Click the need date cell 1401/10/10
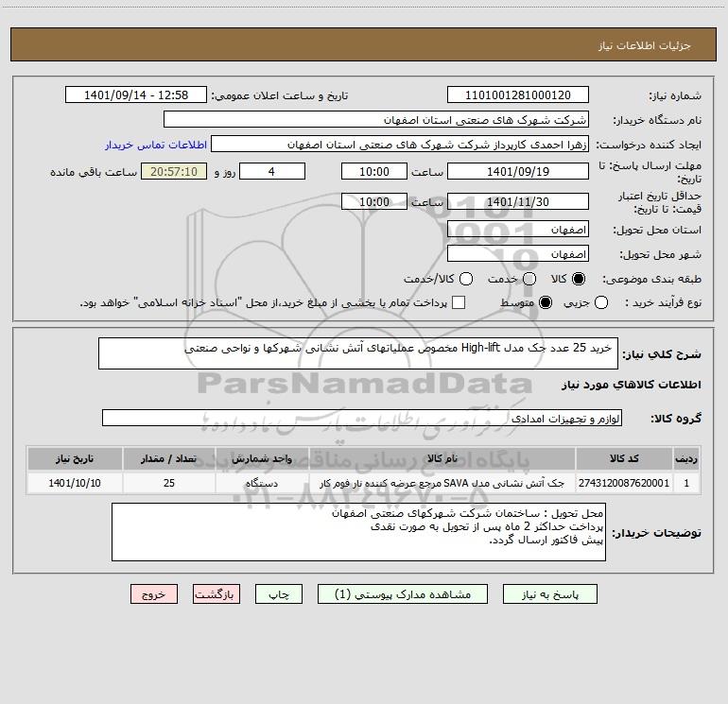 (x=75, y=483)
